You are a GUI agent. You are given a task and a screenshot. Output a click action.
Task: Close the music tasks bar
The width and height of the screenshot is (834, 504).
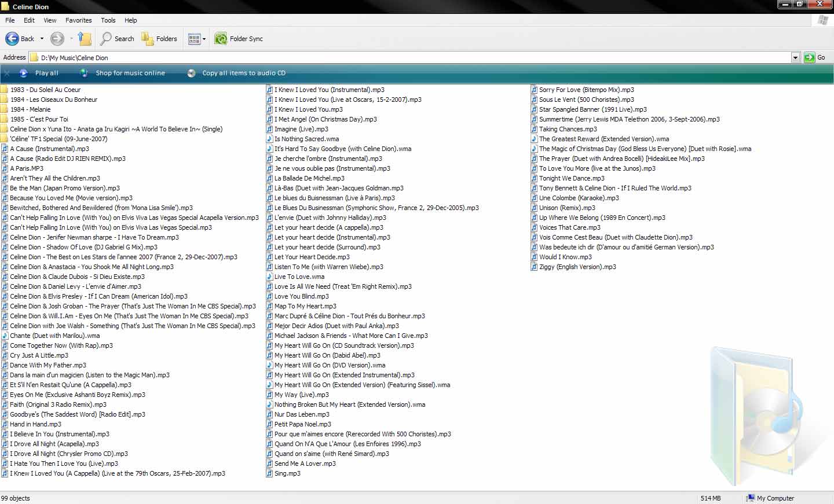click(x=7, y=73)
